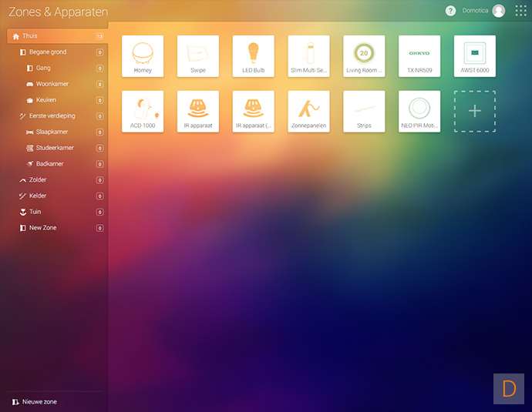Viewport: 532px width, 412px height.
Task: Open the Slim Multi Sensor tile
Action: click(308, 56)
